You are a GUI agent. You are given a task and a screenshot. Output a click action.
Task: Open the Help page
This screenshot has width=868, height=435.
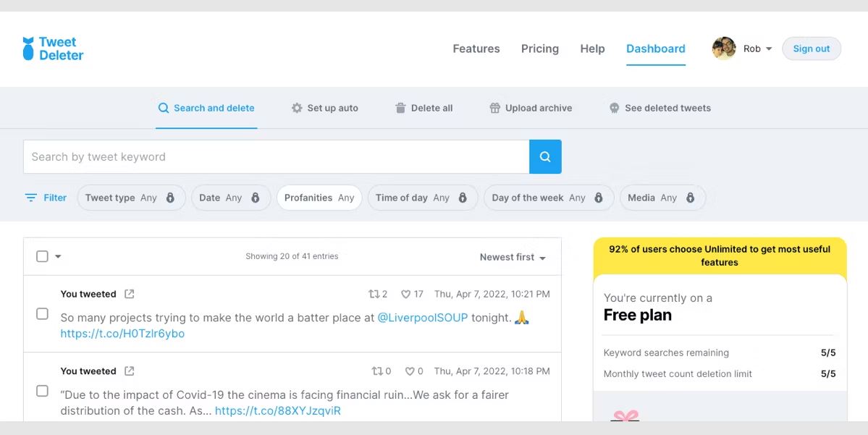coord(592,48)
